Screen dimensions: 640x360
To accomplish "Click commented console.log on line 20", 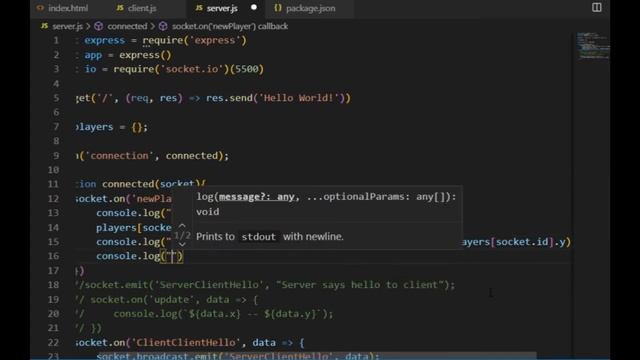I will click(223, 314).
